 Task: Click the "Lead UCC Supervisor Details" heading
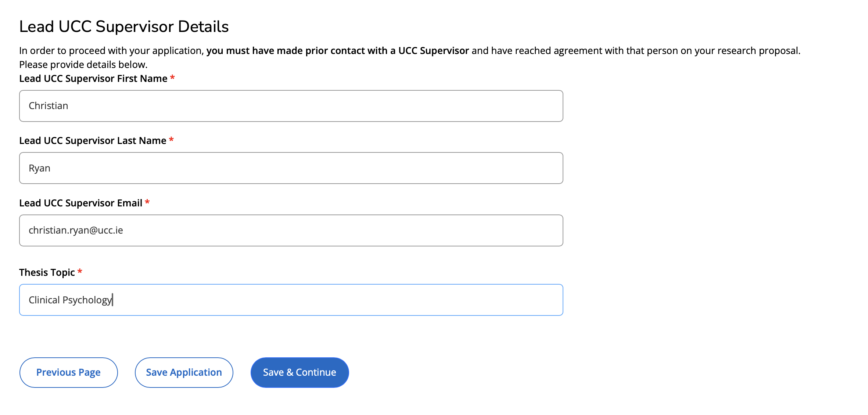(124, 26)
